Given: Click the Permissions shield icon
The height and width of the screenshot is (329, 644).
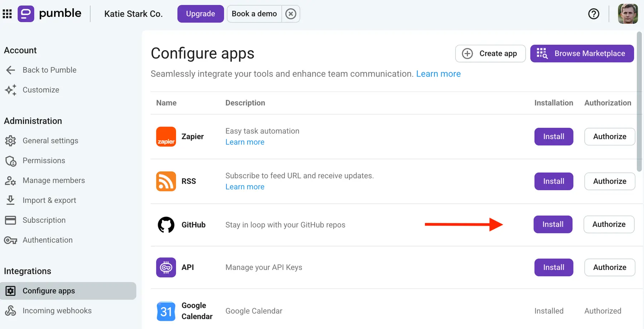Looking at the screenshot, I should (x=11, y=161).
